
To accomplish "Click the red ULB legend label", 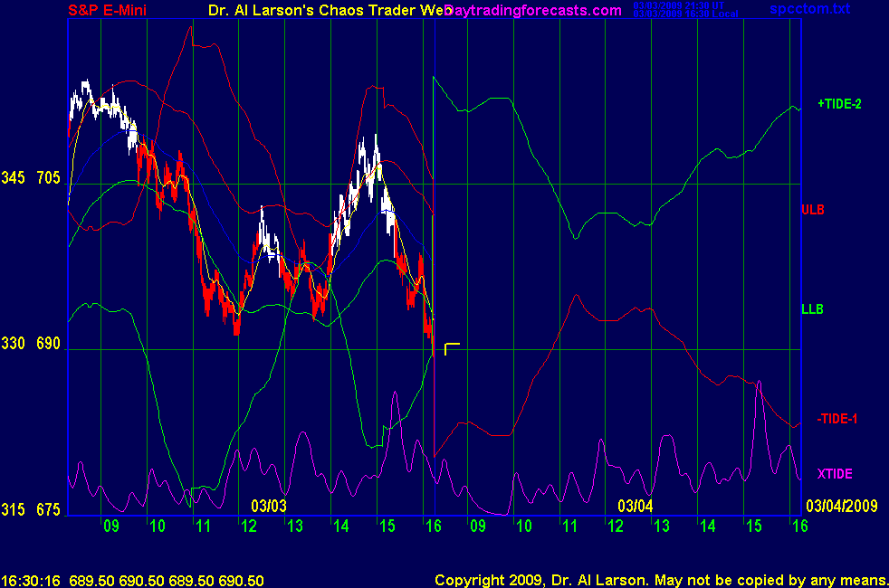I will 812,210.
